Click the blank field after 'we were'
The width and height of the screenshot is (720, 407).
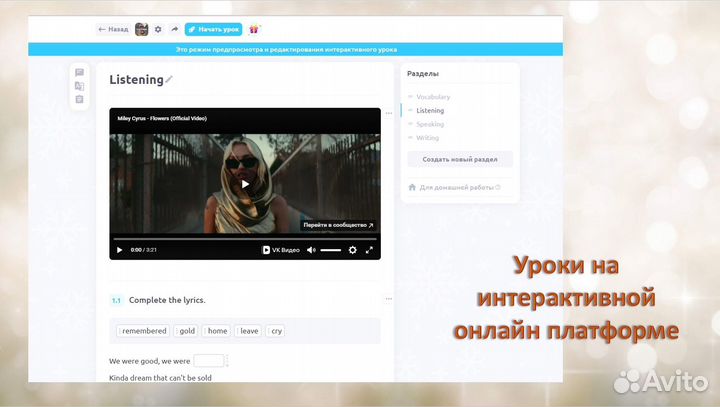tap(208, 361)
